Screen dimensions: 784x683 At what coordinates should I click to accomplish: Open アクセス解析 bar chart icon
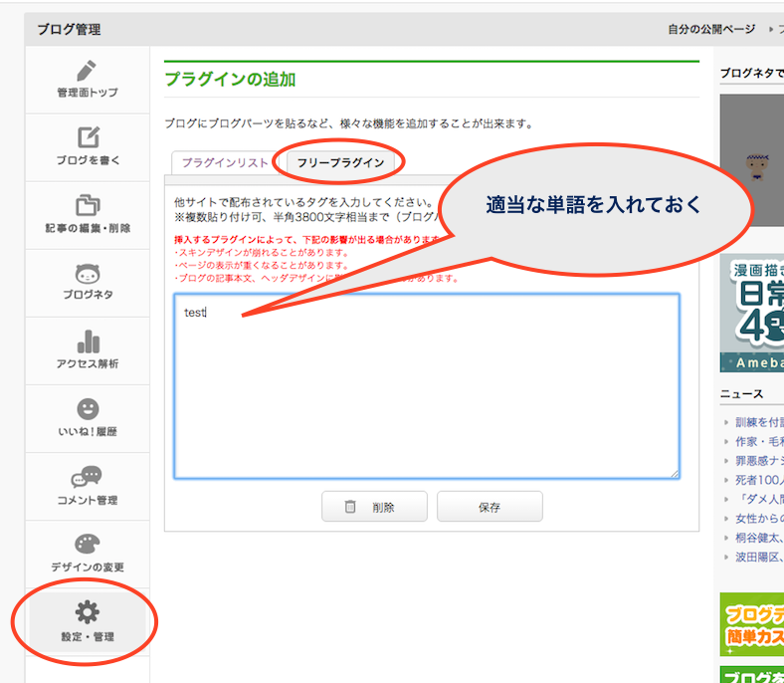pos(88,341)
